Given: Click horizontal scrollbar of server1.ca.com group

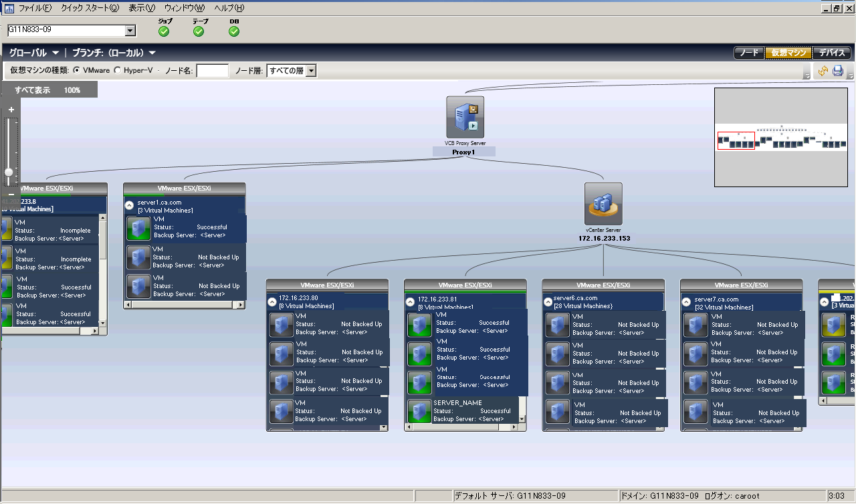Looking at the screenshot, I should coord(184,304).
